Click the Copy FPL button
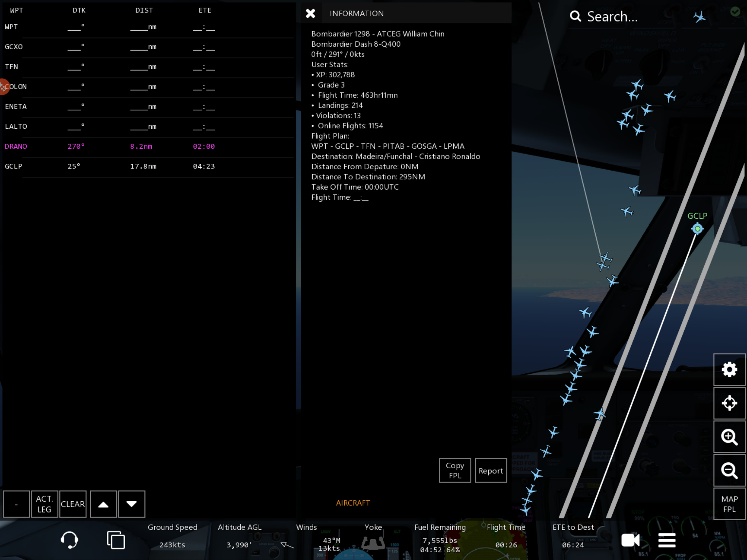The width and height of the screenshot is (747, 560). click(x=455, y=470)
